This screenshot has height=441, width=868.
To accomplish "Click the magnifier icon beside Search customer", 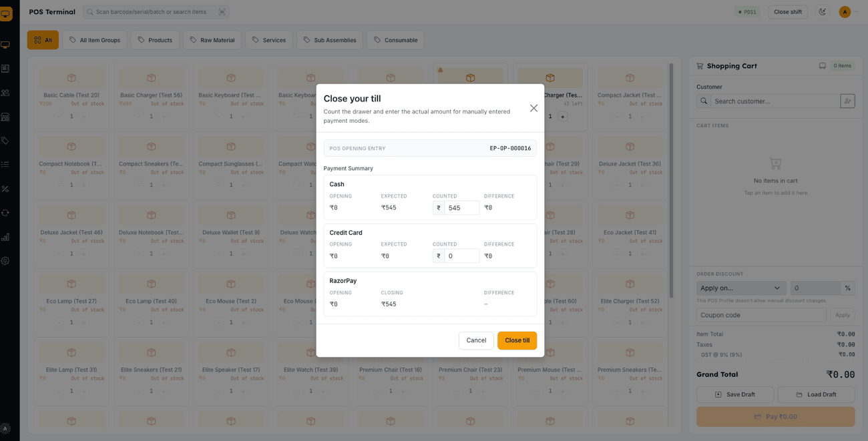I will point(704,101).
